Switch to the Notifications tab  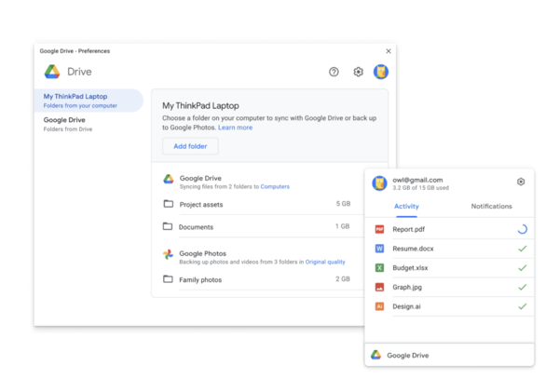tap(491, 207)
